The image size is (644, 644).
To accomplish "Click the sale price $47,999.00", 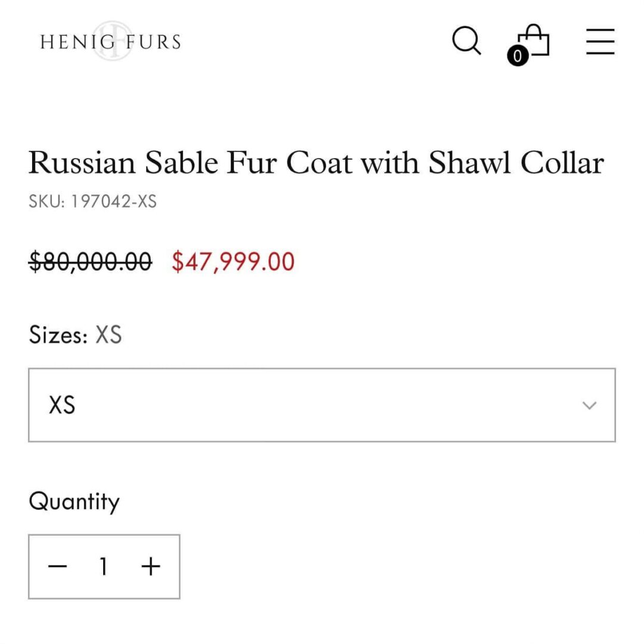I will [233, 262].
